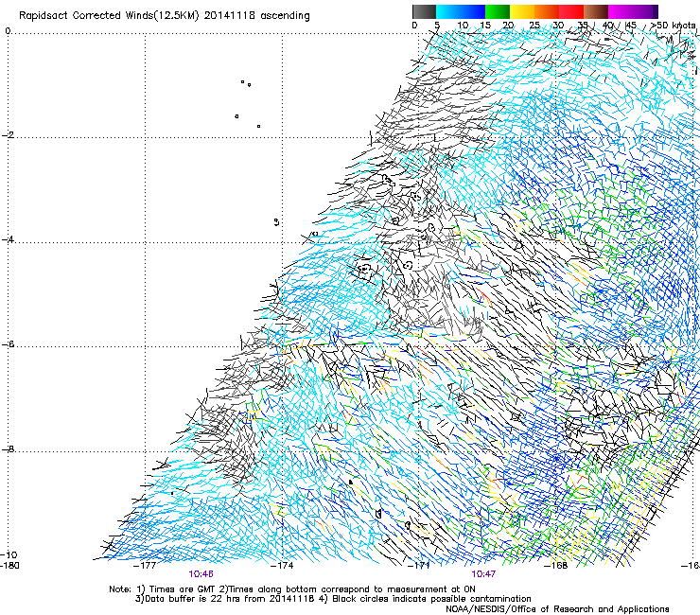The height and width of the screenshot is (615, 700).
Task: Click the latitude axis label '-8'
Action: (x=9, y=449)
